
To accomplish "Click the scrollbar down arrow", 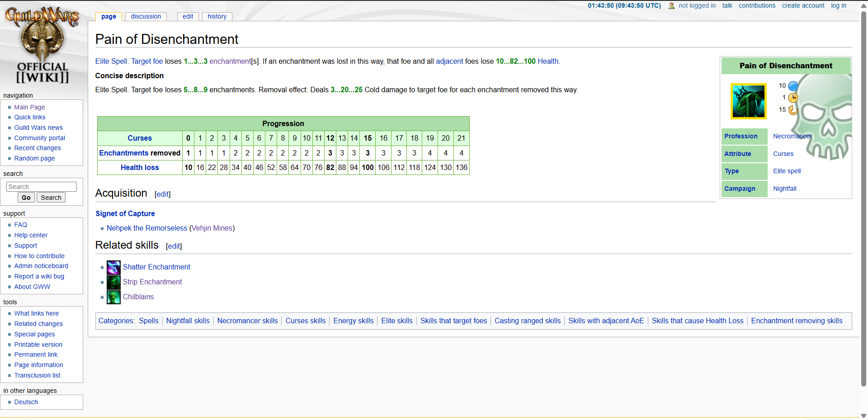I will pyautogui.click(x=863, y=415).
